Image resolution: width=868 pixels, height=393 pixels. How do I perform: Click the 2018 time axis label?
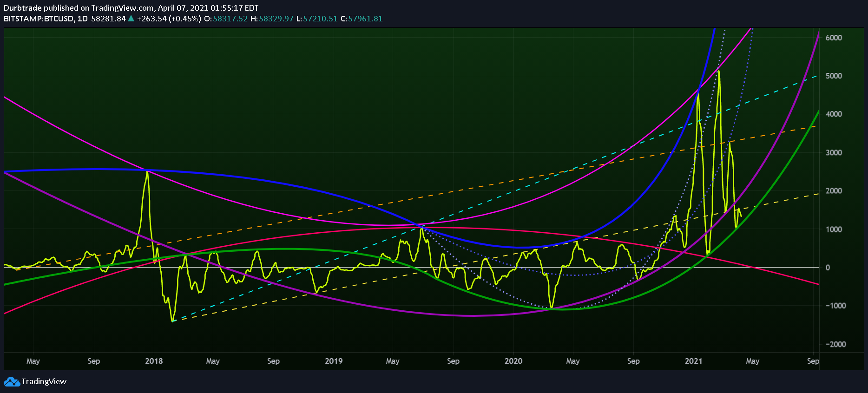(x=154, y=361)
